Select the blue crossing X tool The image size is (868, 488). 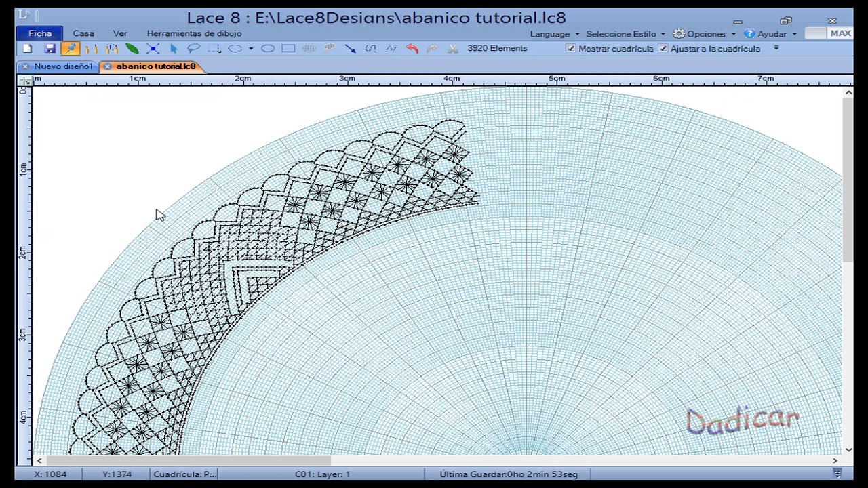[x=153, y=49]
